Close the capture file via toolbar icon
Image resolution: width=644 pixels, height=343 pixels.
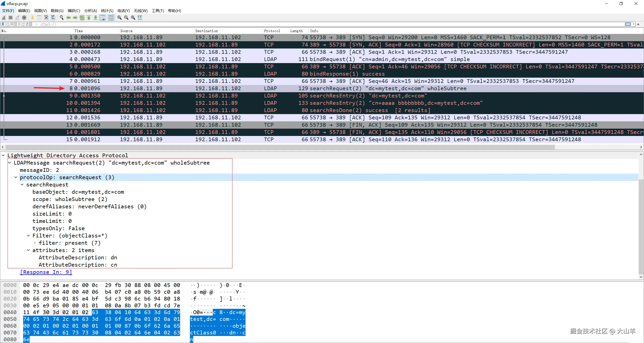(x=46, y=18)
